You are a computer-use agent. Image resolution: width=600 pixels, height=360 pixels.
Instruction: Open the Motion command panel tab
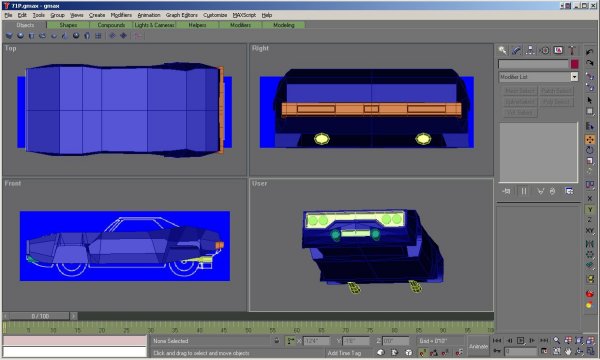pos(545,50)
